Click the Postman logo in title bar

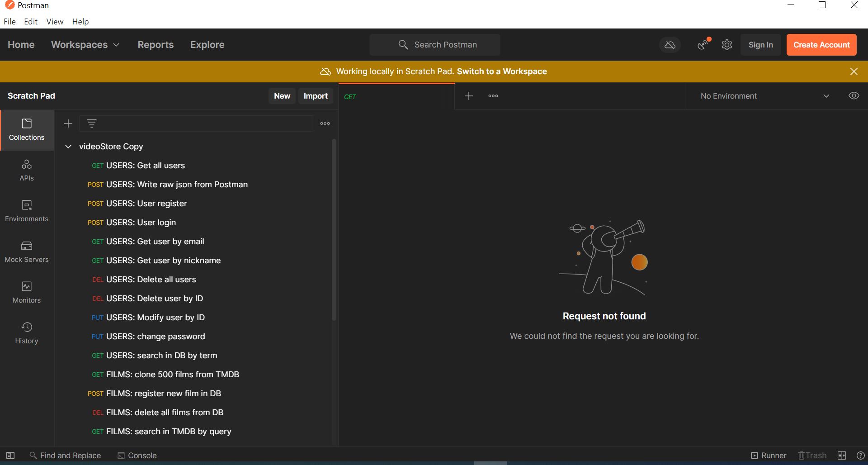click(9, 5)
